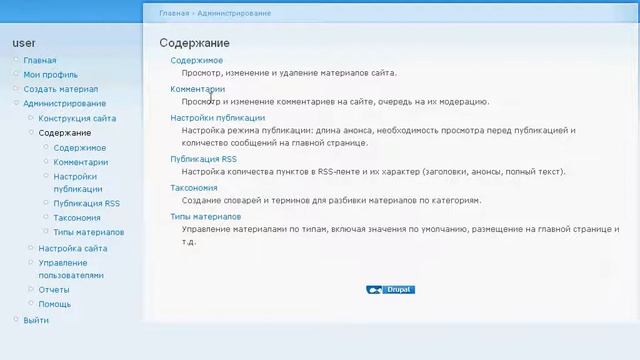Click the user block title
The image size is (640, 360).
tap(24, 43)
